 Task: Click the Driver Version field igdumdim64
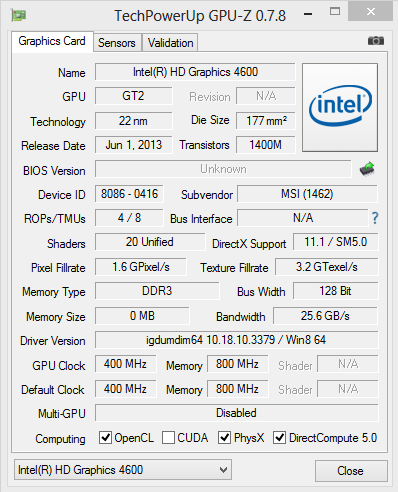237,340
